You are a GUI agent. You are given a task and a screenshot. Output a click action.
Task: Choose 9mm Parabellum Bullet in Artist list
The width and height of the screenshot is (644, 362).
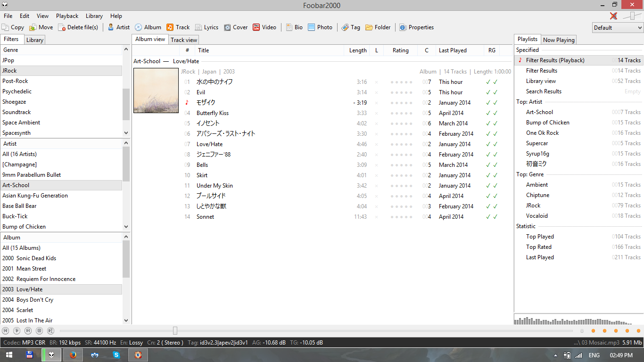(61, 175)
